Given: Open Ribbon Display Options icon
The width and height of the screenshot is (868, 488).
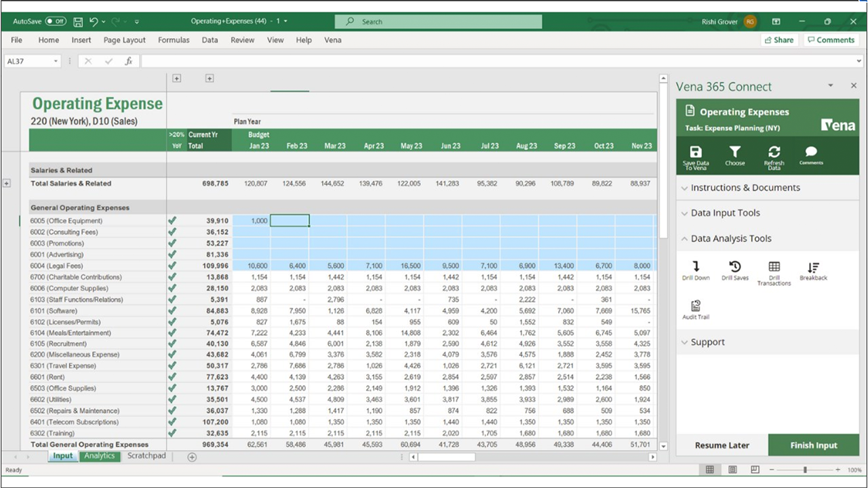Looking at the screenshot, I should point(776,22).
